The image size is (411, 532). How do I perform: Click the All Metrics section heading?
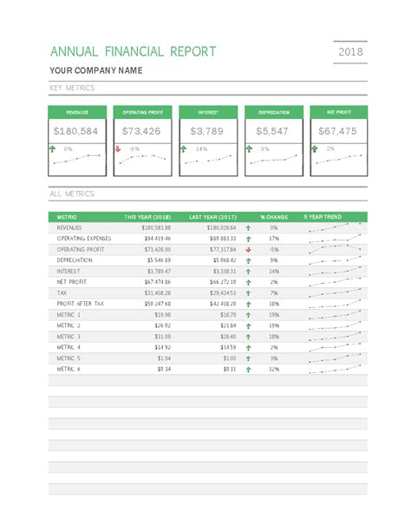(72, 194)
